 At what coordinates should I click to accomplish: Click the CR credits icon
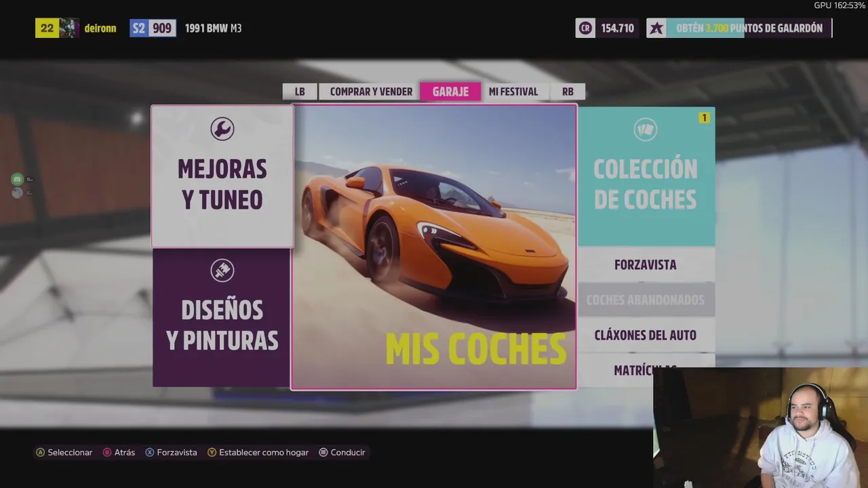coord(585,28)
